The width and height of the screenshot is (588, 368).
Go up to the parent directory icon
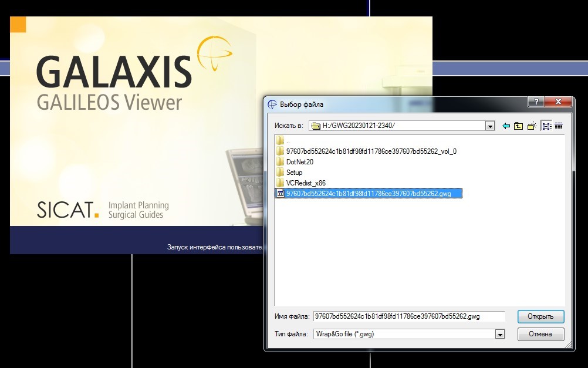click(x=519, y=126)
